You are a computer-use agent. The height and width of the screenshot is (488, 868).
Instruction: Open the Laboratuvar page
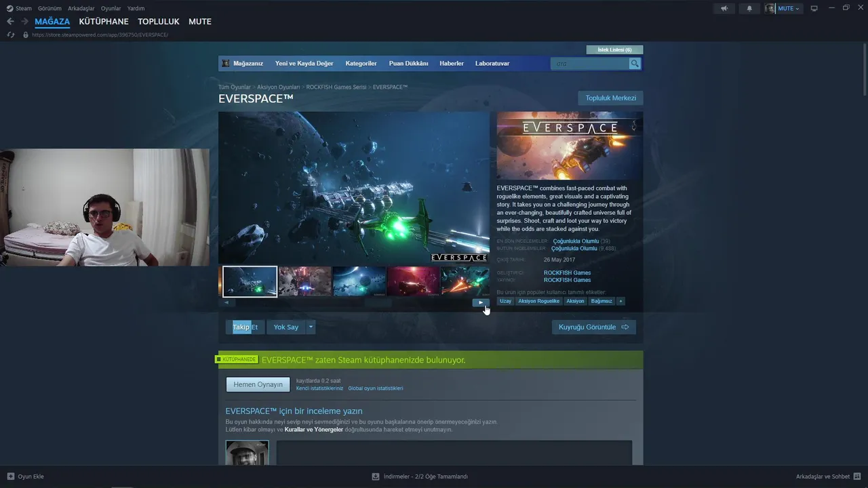(x=492, y=63)
